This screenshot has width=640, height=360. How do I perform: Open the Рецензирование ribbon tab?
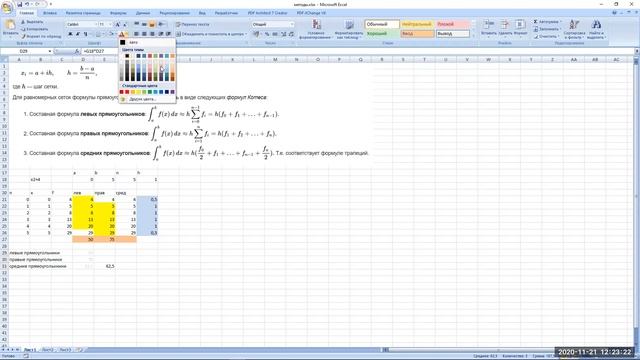click(x=174, y=13)
